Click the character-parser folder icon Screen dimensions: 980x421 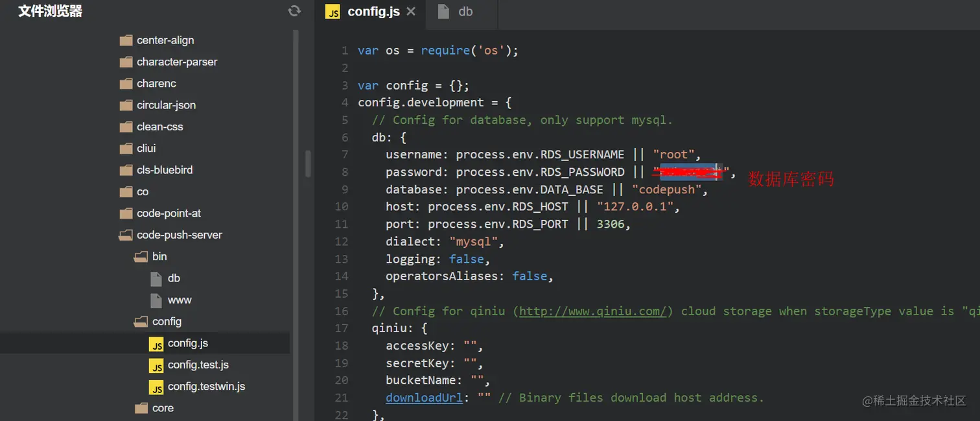pyautogui.click(x=126, y=62)
